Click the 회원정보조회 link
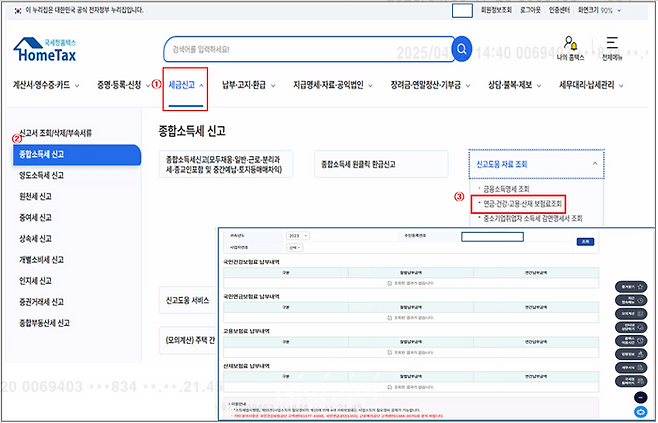The height and width of the screenshot is (423, 658). (496, 10)
